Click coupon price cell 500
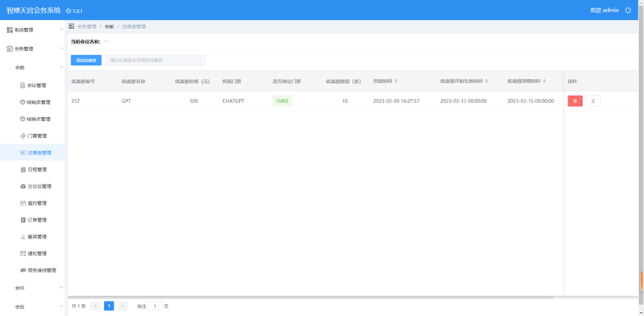 point(193,101)
